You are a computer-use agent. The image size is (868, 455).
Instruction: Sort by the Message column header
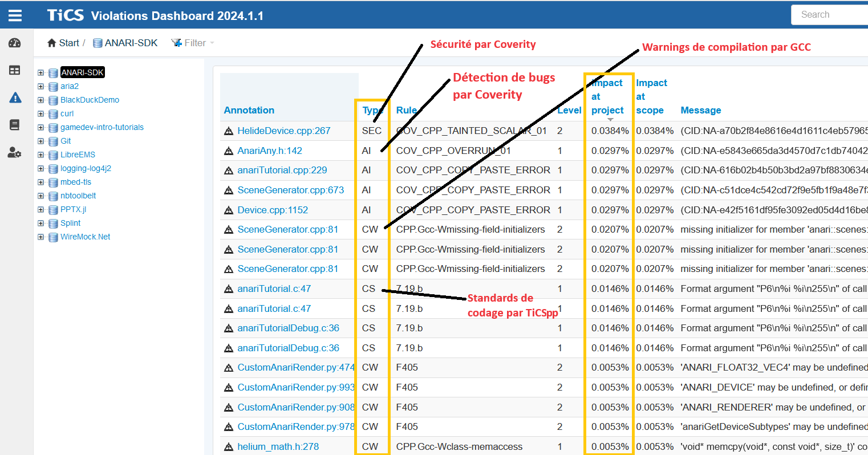click(x=701, y=110)
